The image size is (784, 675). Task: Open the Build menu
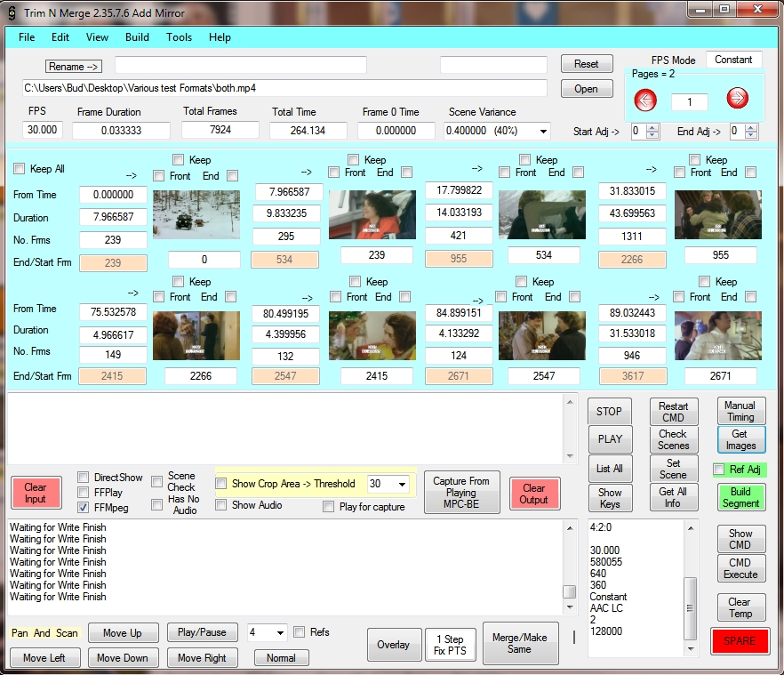pos(137,37)
